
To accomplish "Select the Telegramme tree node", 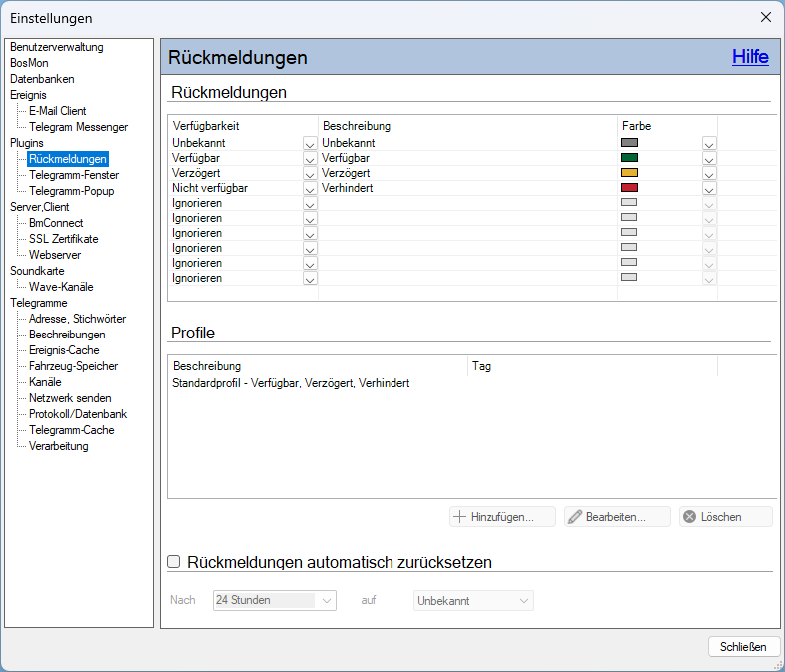I will click(x=39, y=303).
